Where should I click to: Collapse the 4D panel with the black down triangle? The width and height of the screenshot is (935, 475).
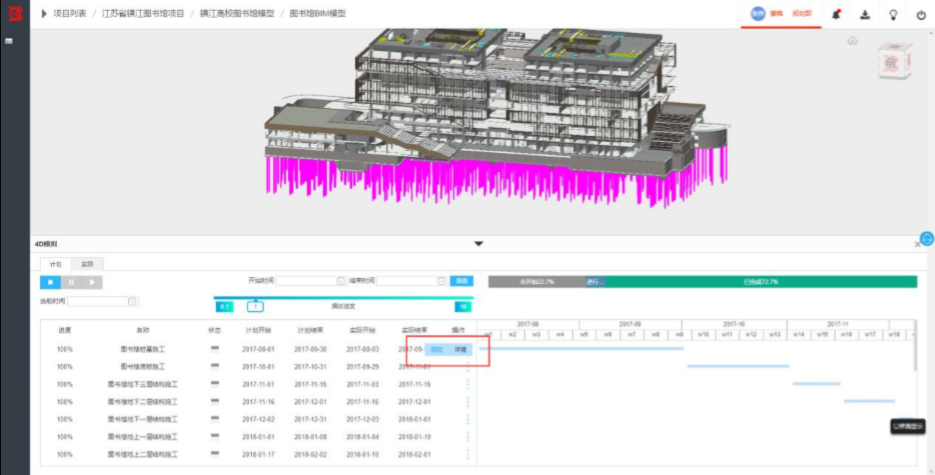(478, 244)
